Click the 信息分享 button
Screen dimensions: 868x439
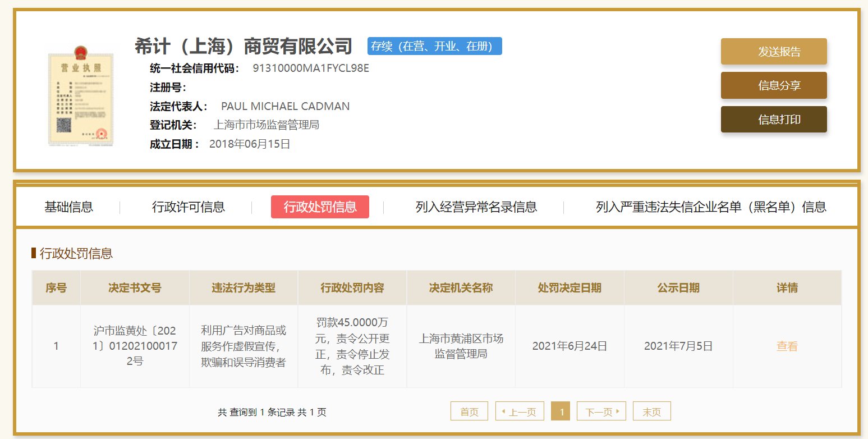pyautogui.click(x=774, y=85)
